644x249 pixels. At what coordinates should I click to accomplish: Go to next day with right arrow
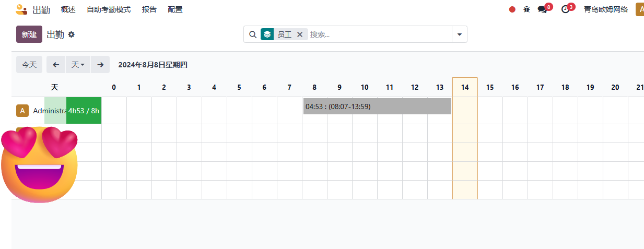[100, 65]
